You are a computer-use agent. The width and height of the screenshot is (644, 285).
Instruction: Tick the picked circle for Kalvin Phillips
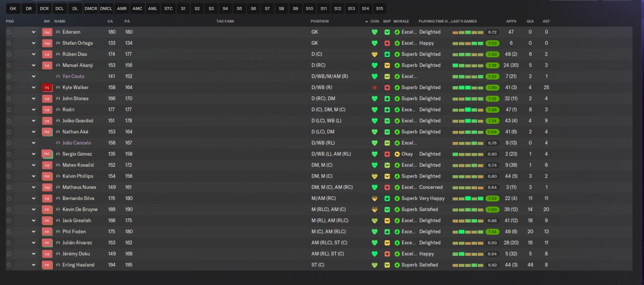pos(9,176)
